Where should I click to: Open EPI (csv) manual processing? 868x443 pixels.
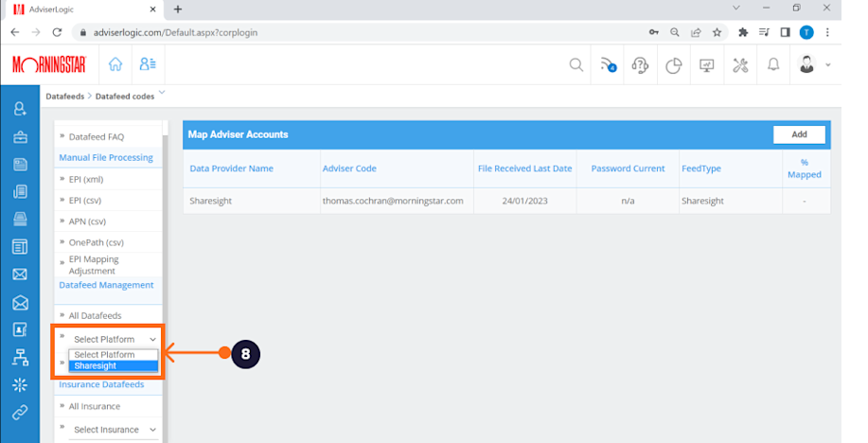84,201
